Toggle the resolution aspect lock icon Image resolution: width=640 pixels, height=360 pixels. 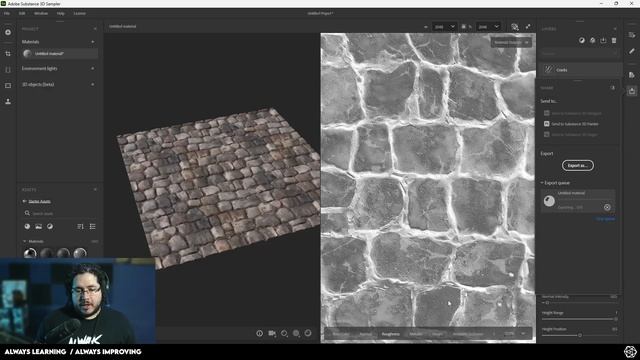click(464, 27)
